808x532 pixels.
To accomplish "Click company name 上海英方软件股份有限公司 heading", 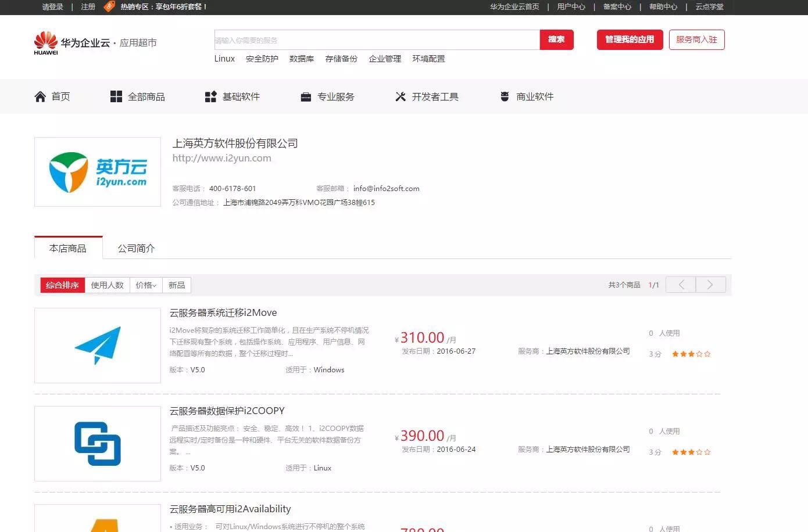I will [235, 143].
